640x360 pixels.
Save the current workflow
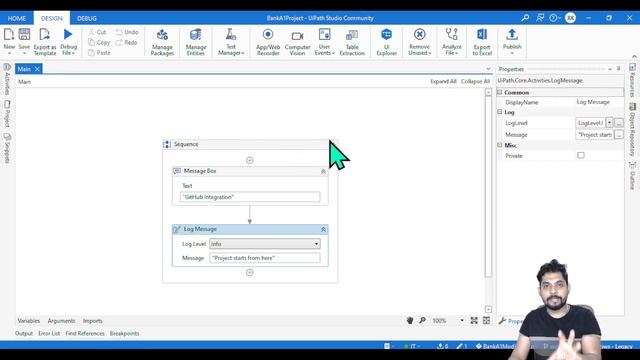(24, 41)
